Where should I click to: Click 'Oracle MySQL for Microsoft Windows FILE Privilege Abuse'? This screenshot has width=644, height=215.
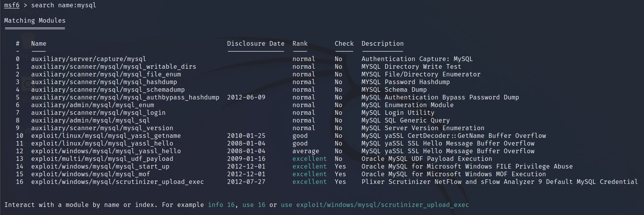point(467,167)
